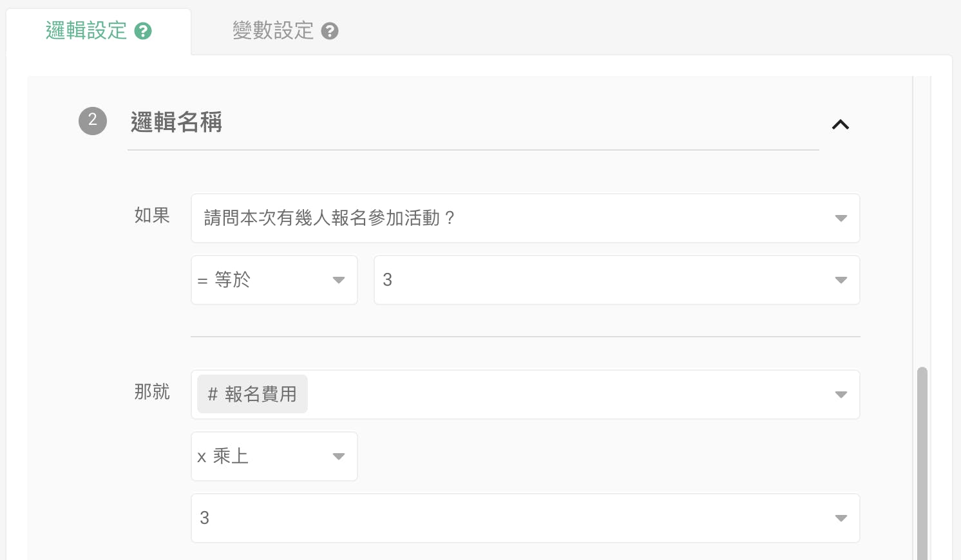961x560 pixels.
Task: Click the 那就 action label
Action: click(152, 392)
